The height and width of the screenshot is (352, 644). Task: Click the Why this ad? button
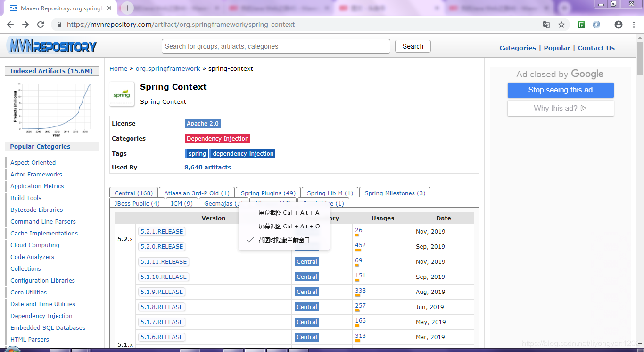(561, 108)
